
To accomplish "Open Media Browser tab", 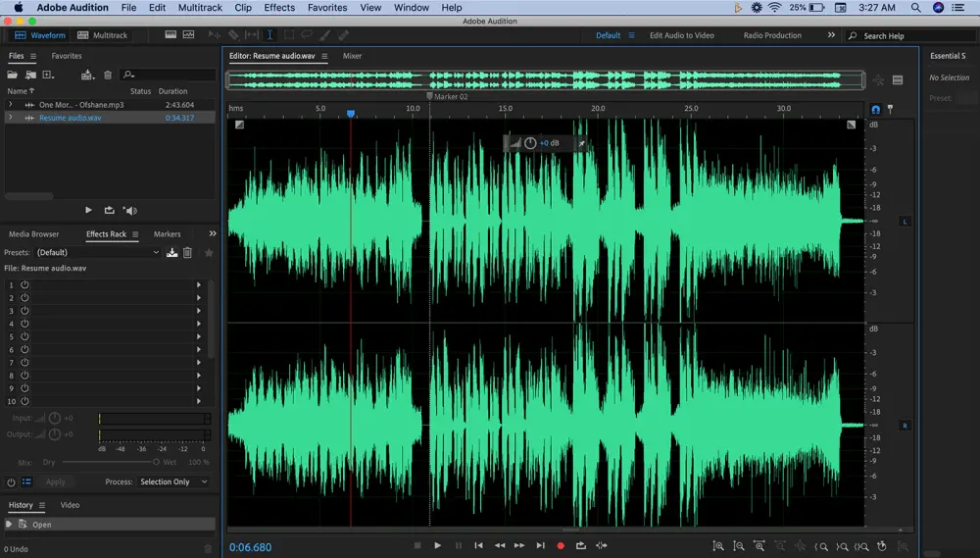I will (33, 234).
